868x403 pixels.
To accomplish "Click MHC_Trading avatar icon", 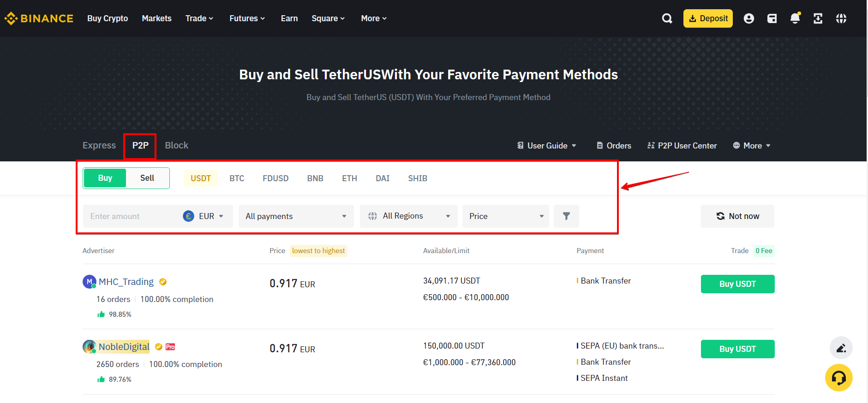I will pos(90,282).
